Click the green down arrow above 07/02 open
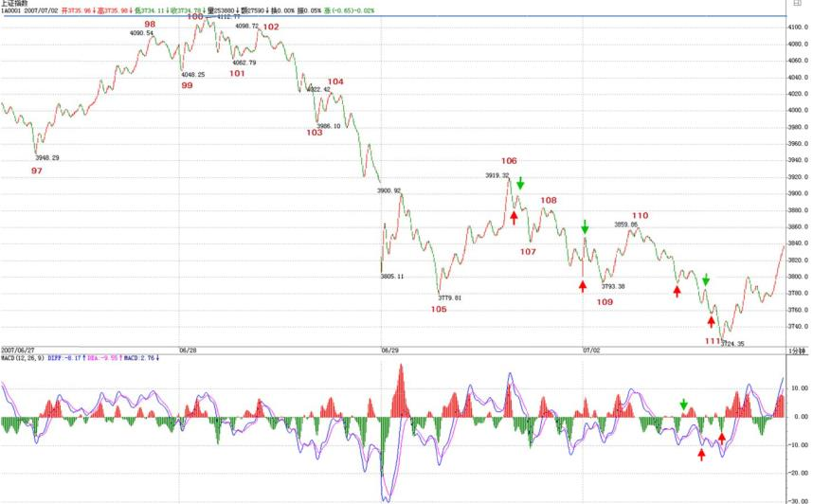The image size is (813, 504). pyautogui.click(x=585, y=226)
